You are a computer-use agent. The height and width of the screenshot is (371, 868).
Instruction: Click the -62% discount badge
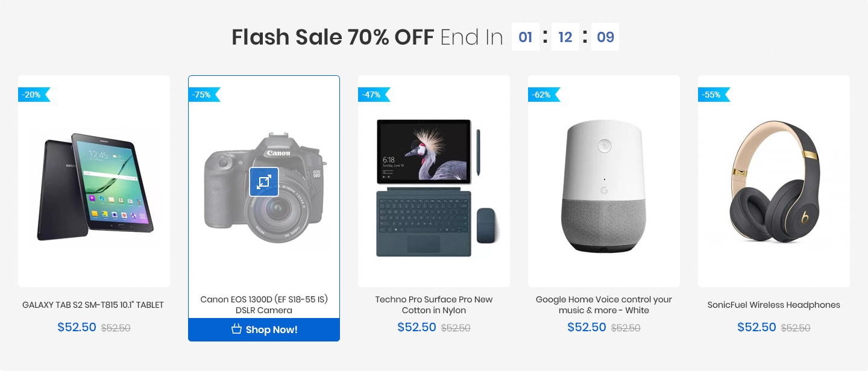click(x=544, y=95)
